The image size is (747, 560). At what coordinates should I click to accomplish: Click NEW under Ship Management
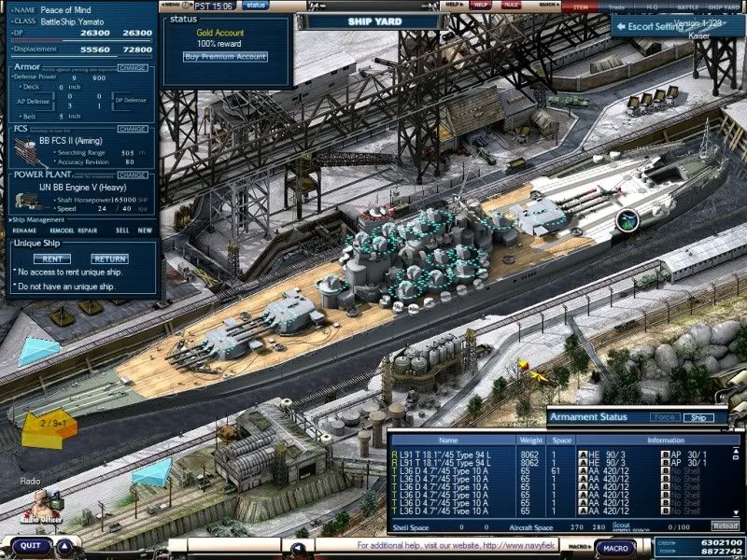pyautogui.click(x=145, y=231)
